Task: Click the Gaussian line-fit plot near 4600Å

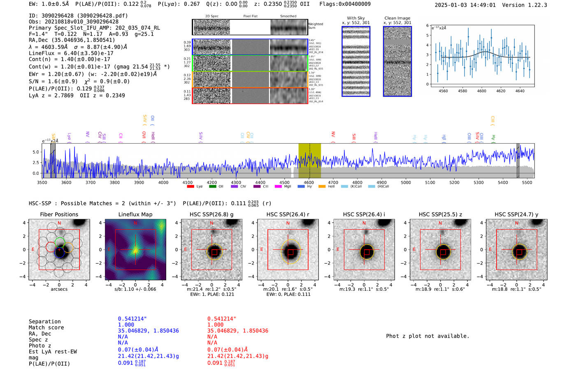Action: pos(482,56)
